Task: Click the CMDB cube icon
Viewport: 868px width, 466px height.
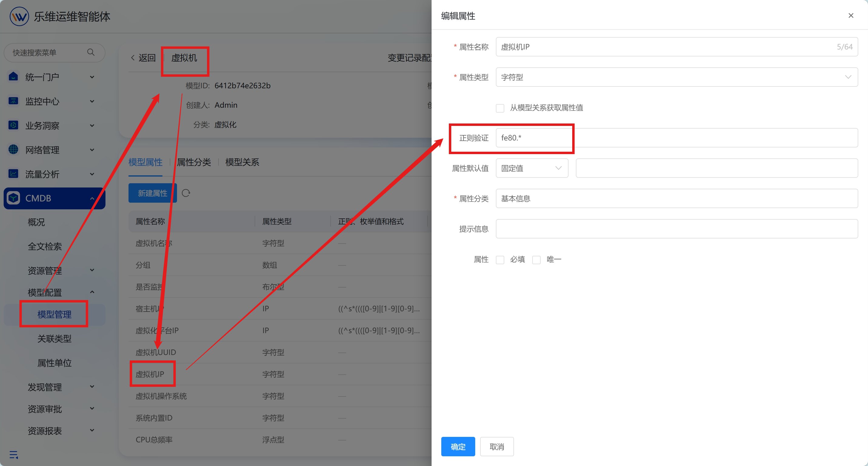Action: click(13, 198)
